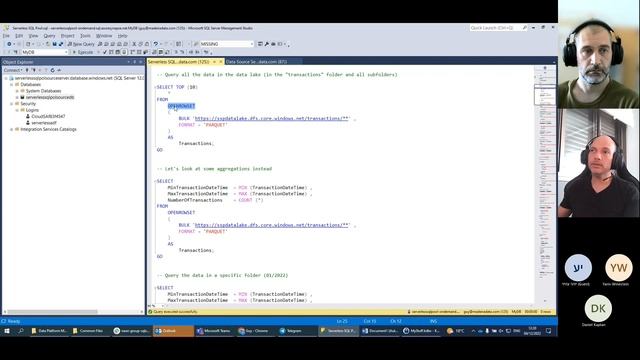Image resolution: width=640 pixels, height=360 pixels.
Task: Expand the System Databases node
Action: (17, 91)
